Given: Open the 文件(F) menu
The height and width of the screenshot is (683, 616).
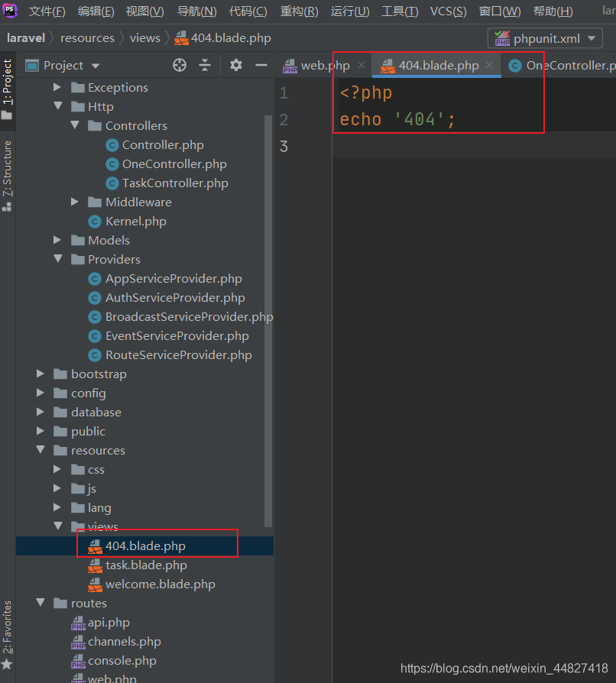Looking at the screenshot, I should coord(47,11).
